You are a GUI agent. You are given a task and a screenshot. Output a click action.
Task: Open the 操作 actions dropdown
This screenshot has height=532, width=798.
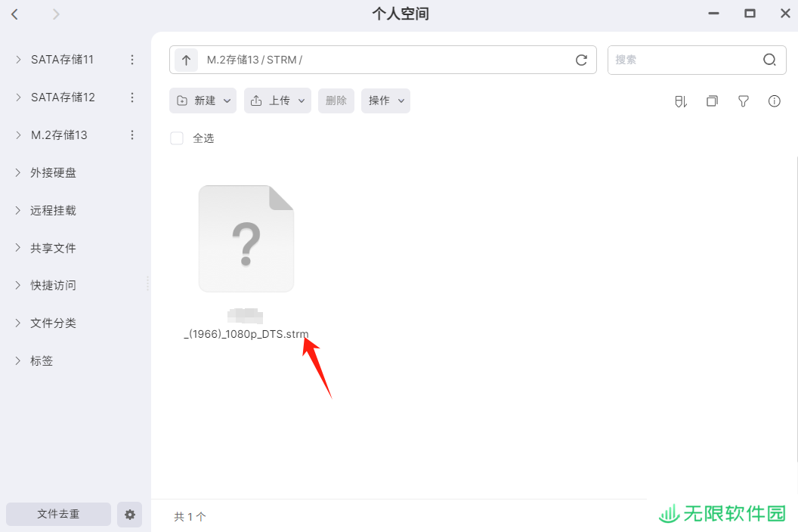(385, 101)
